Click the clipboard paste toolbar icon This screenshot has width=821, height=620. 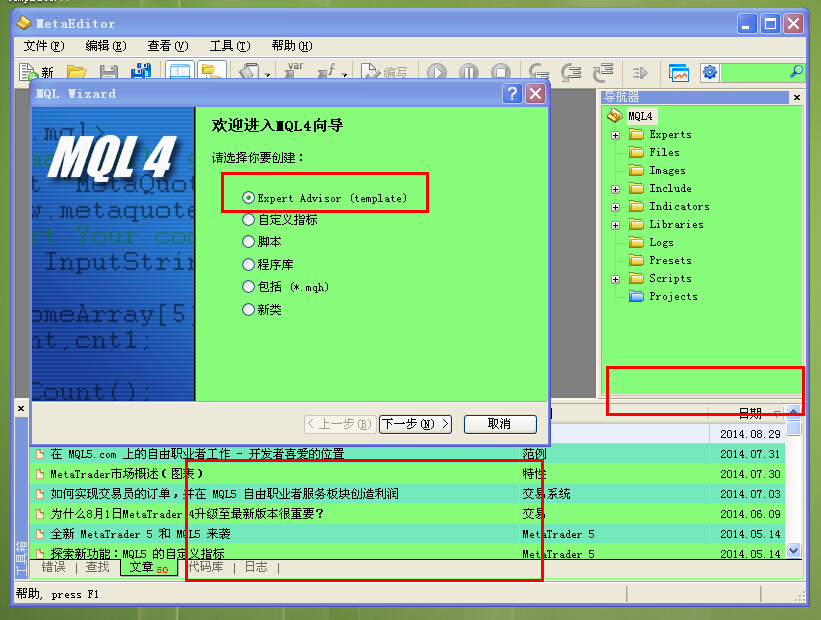tap(250, 72)
